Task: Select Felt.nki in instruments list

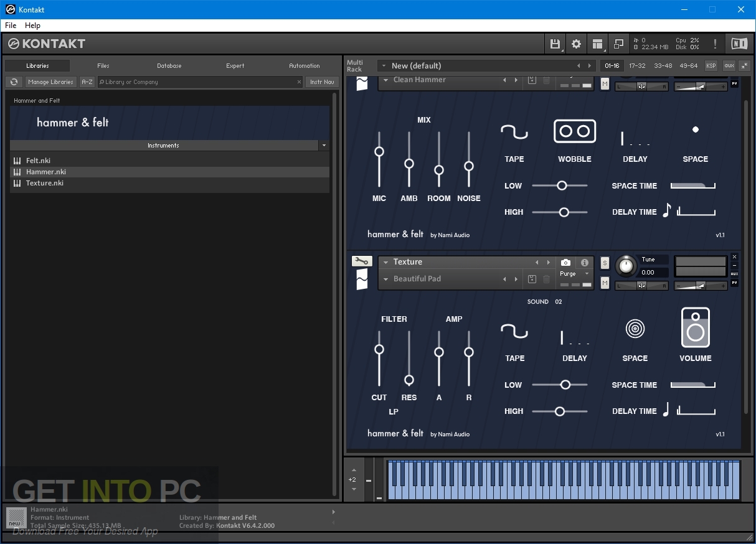Action: (169, 161)
